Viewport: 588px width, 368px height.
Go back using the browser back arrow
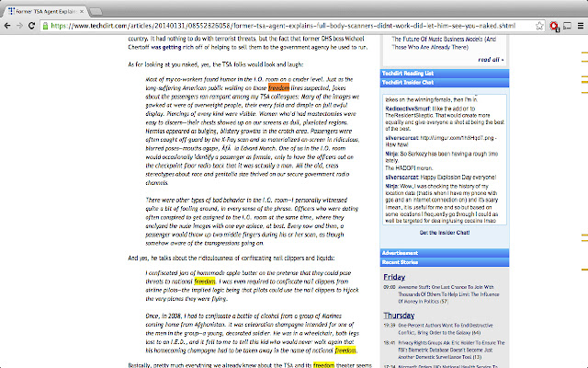pyautogui.click(x=7, y=26)
